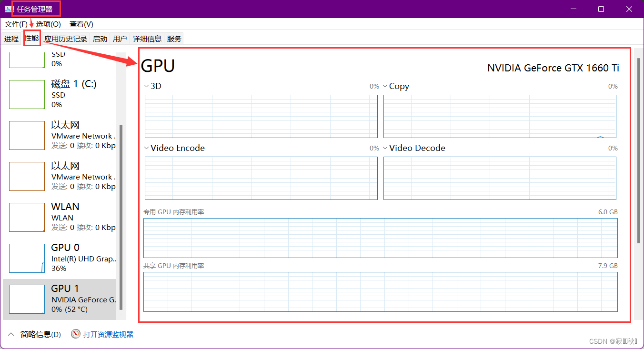Click the collapse arrow icon beside 简略信息
The width and height of the screenshot is (644, 349).
click(12, 334)
